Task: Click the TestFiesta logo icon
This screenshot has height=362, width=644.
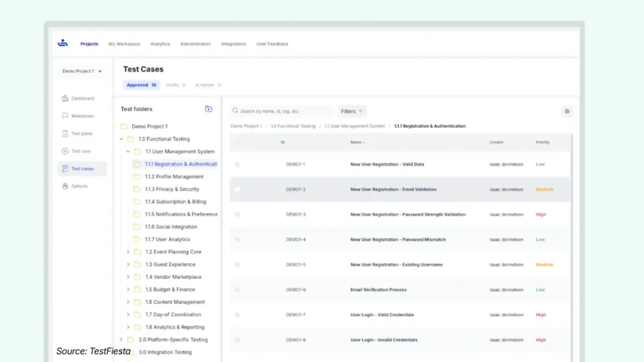Action: click(63, 43)
